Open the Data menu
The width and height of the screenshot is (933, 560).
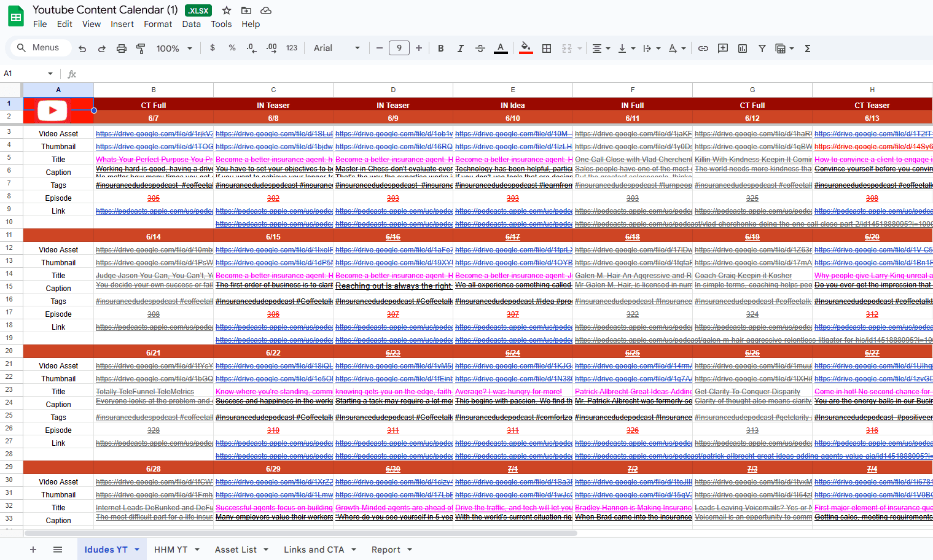click(191, 24)
